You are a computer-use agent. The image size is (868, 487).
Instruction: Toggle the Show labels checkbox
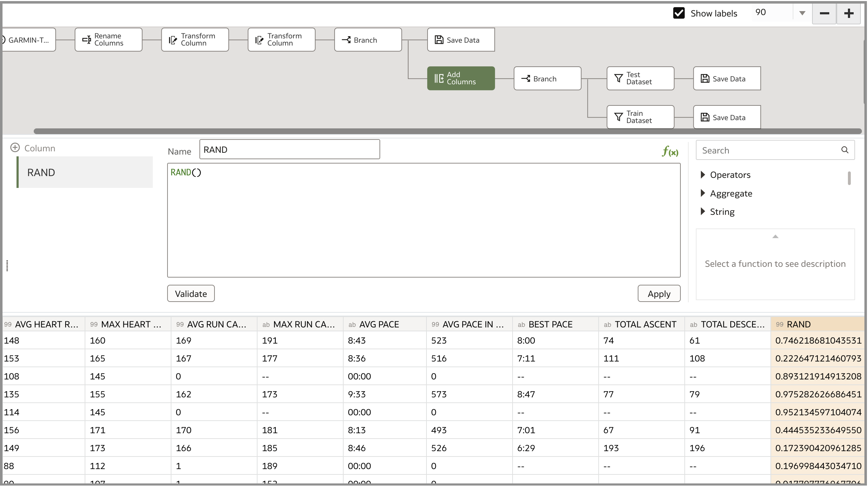click(679, 13)
